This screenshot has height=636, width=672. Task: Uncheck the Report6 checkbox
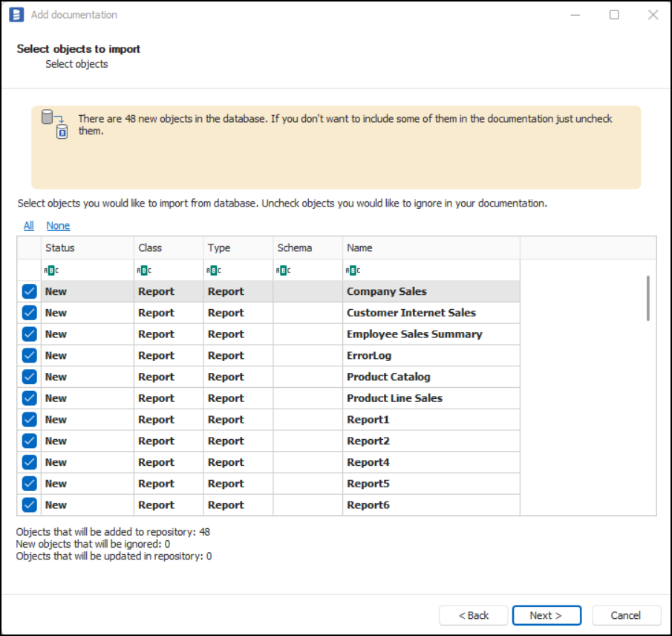(x=29, y=505)
